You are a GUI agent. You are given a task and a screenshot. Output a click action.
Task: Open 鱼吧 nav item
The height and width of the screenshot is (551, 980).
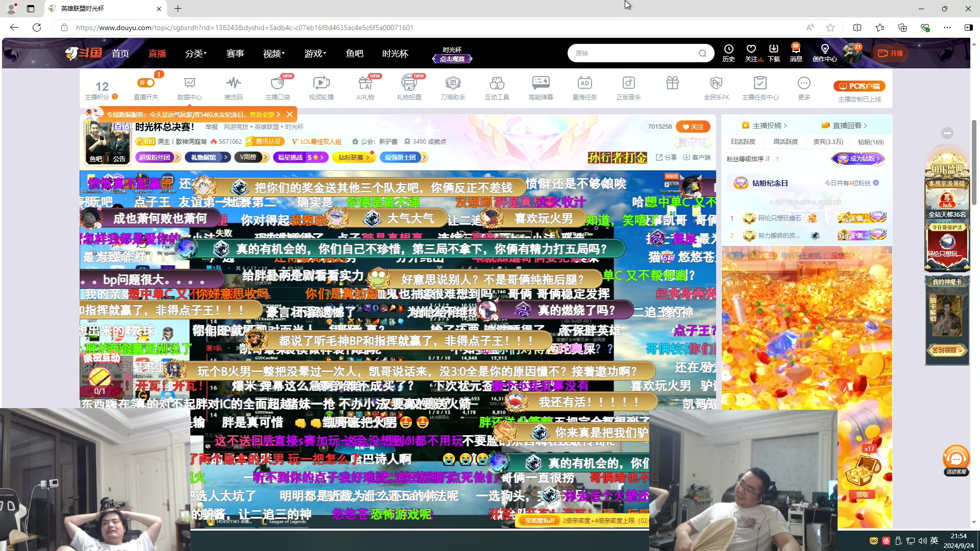pos(354,53)
